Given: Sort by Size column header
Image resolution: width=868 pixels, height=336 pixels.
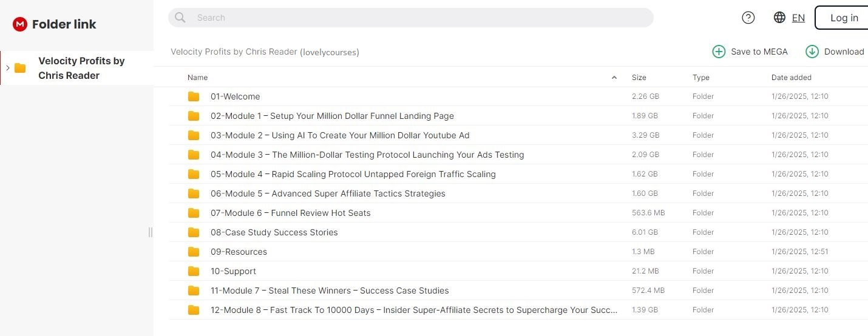Looking at the screenshot, I should click(639, 78).
